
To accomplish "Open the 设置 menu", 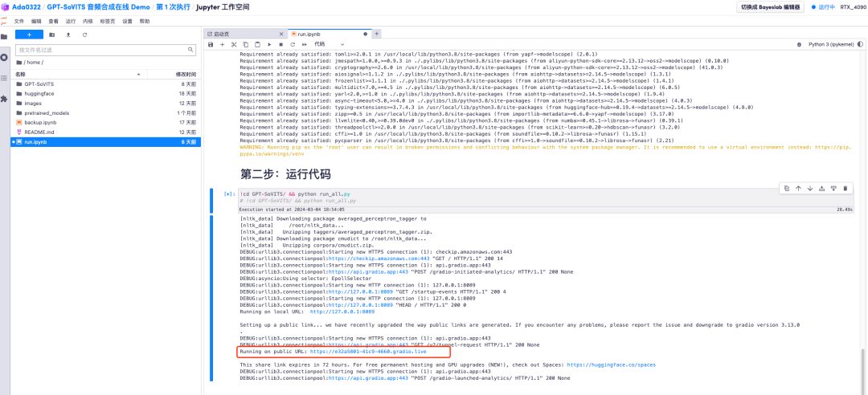I will pyautogui.click(x=127, y=21).
